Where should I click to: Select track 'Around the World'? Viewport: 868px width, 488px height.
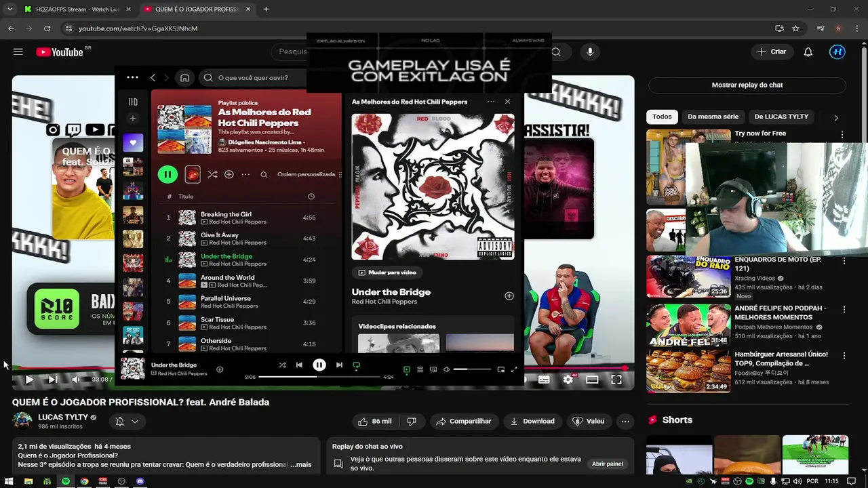pyautogui.click(x=228, y=277)
